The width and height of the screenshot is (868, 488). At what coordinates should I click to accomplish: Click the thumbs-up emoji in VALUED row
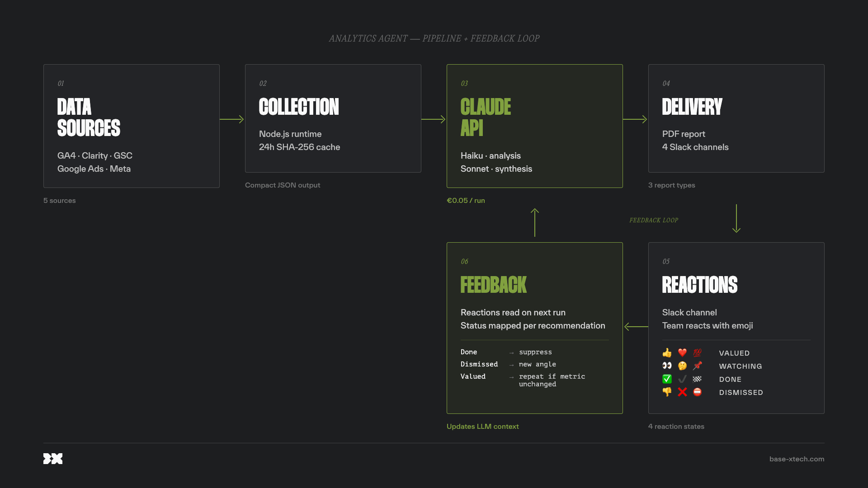coord(667,353)
